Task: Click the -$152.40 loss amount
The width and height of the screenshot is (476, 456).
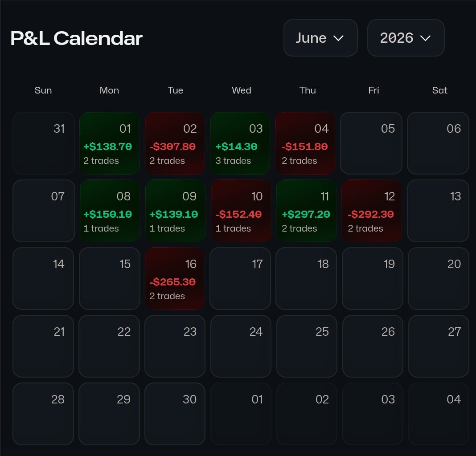Action: (238, 214)
